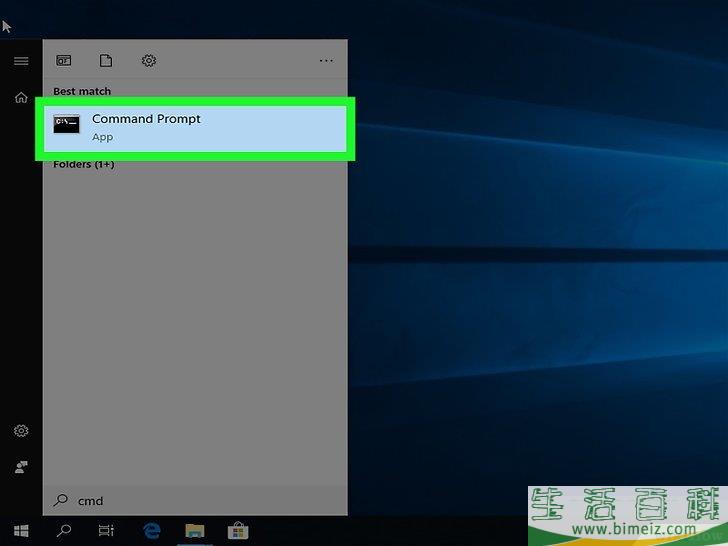Click the taskbar search magnifier icon
Screen dimensions: 728x546
[x=63, y=530]
